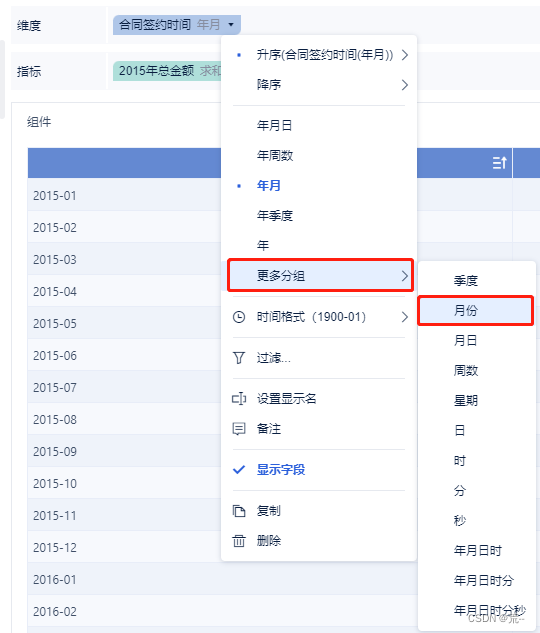Open 时间格式 (1900-01) menu entry
540x633 pixels.
(x=319, y=317)
